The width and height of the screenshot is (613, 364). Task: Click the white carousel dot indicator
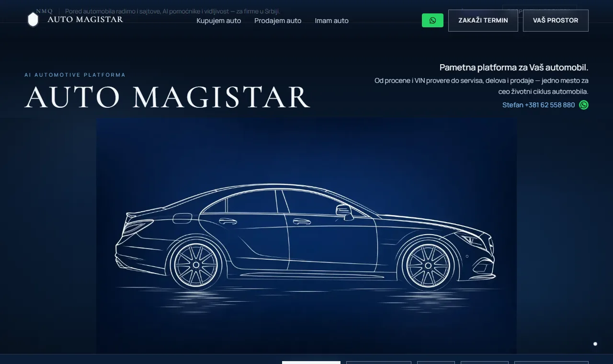point(595,344)
